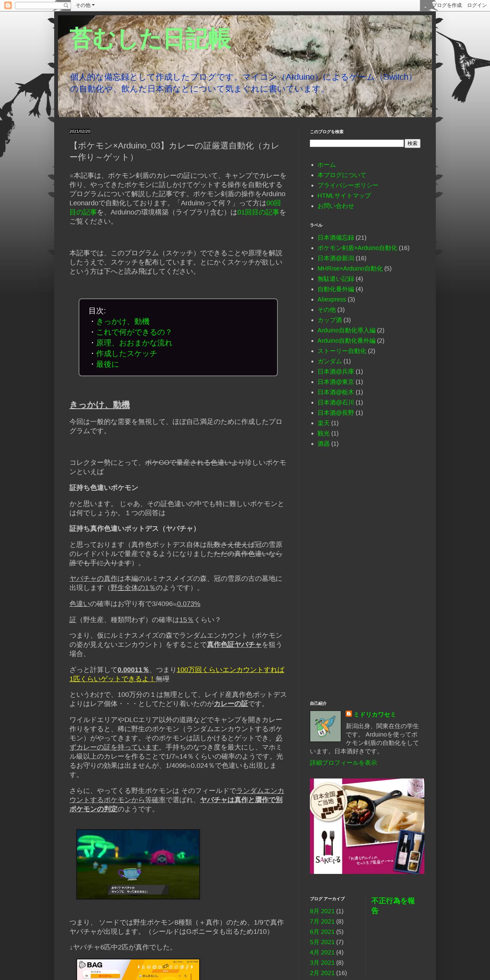The image size is (490, 980).
Task: Click the navbar search magnifier icon
Action: (66, 5)
